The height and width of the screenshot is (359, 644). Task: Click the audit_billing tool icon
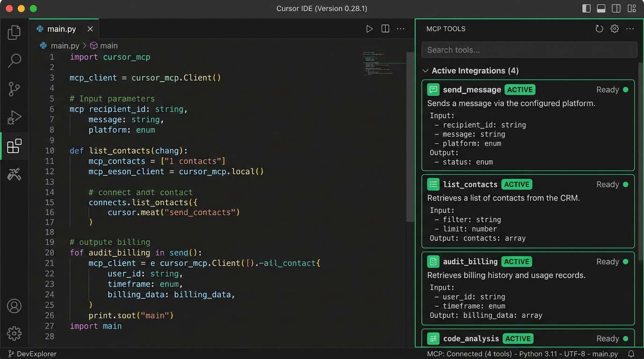click(x=433, y=262)
